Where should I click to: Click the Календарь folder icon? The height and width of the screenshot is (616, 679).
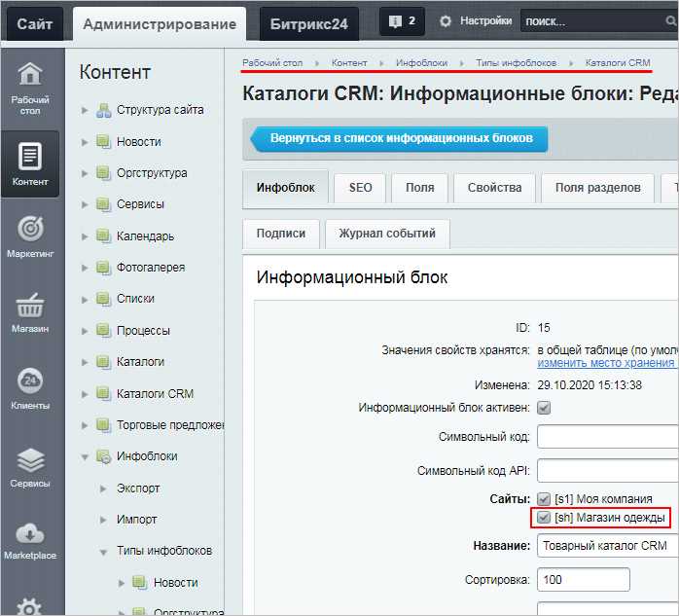tap(103, 236)
